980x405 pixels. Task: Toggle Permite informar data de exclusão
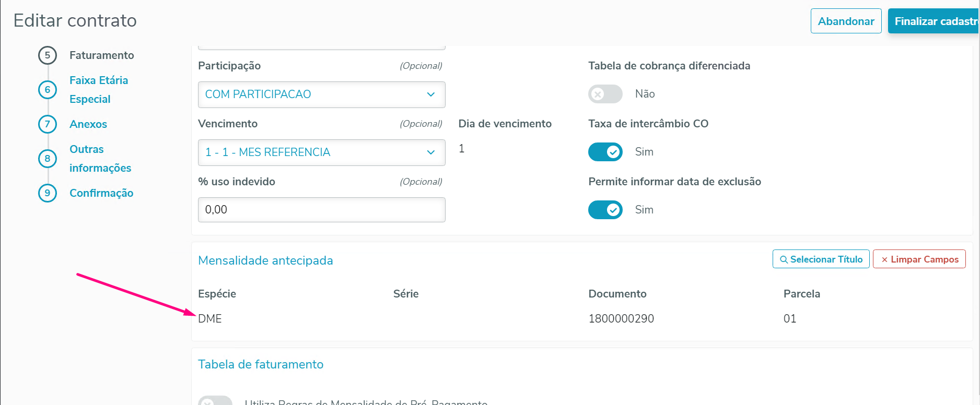(x=605, y=210)
